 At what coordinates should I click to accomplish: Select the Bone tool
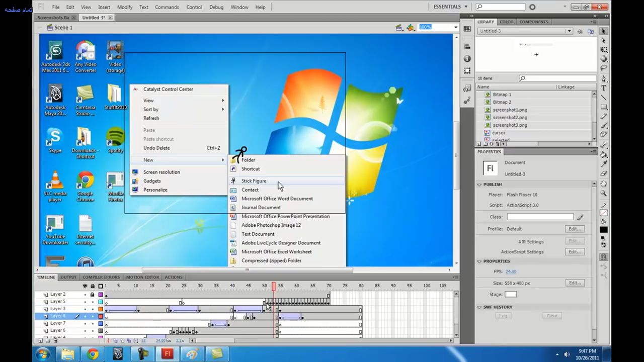point(604,144)
